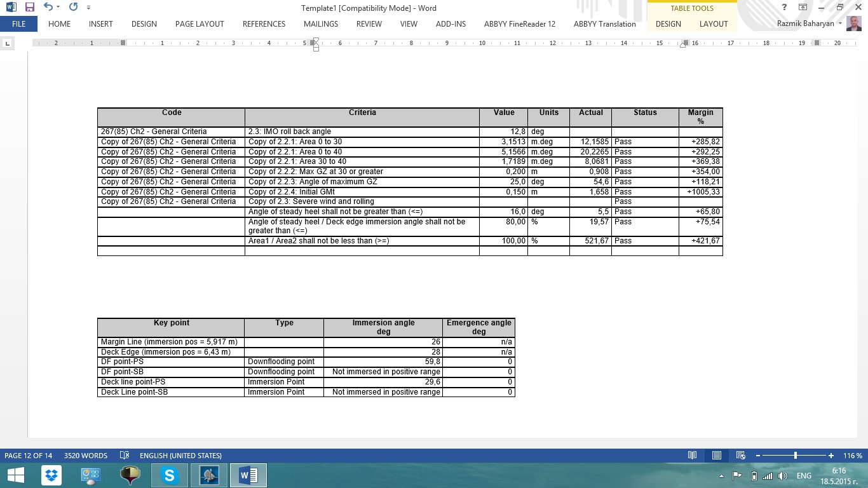Expand the Undo history dropdown arrow
868x488 pixels.
58,8
